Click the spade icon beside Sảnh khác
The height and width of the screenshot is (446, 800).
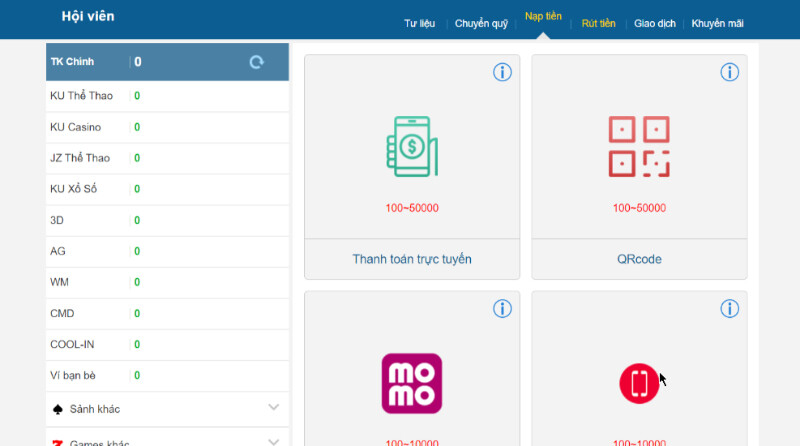pos(58,409)
